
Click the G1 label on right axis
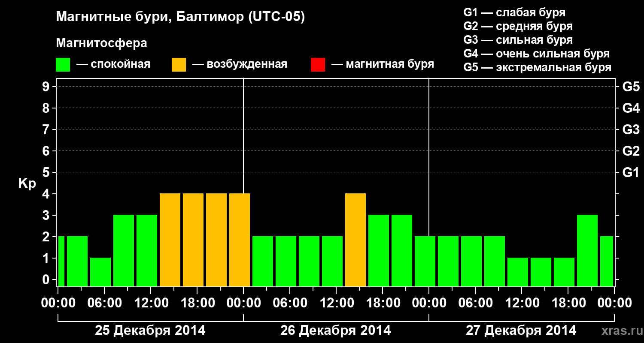631,173
